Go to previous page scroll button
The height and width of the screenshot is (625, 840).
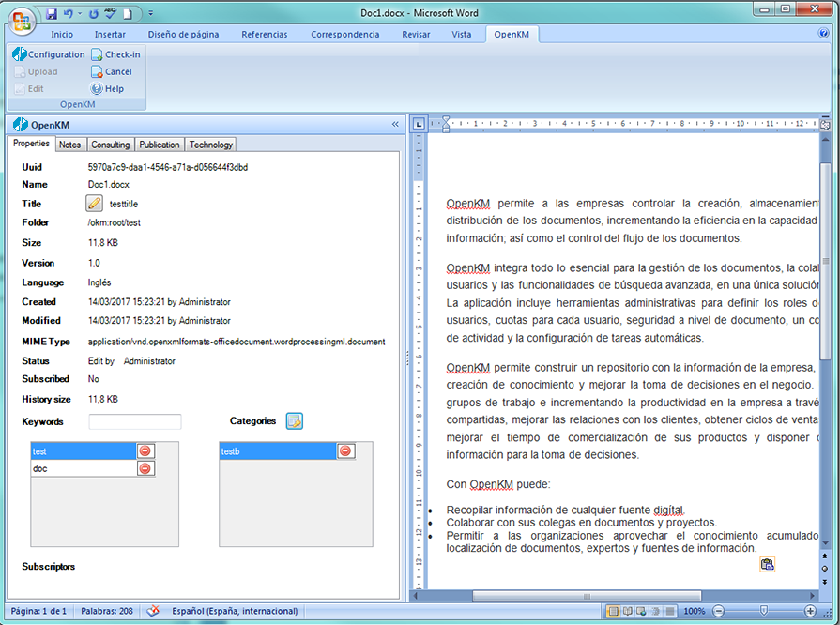click(825, 556)
